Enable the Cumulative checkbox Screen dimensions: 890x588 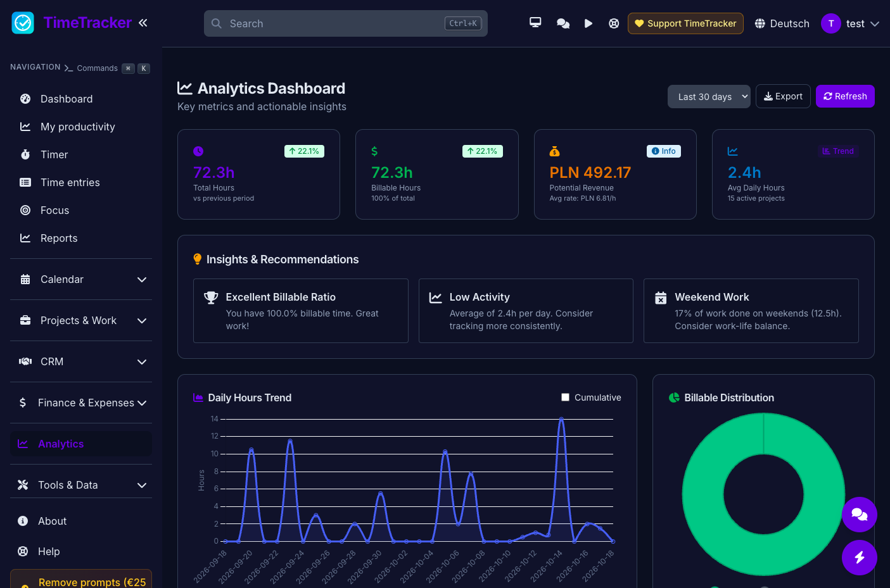pyautogui.click(x=565, y=397)
